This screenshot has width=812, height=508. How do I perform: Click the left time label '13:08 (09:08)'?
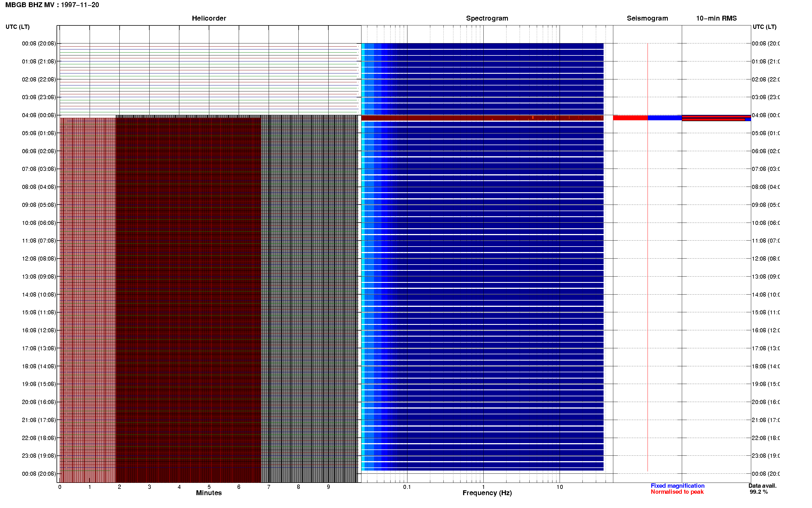pos(39,277)
